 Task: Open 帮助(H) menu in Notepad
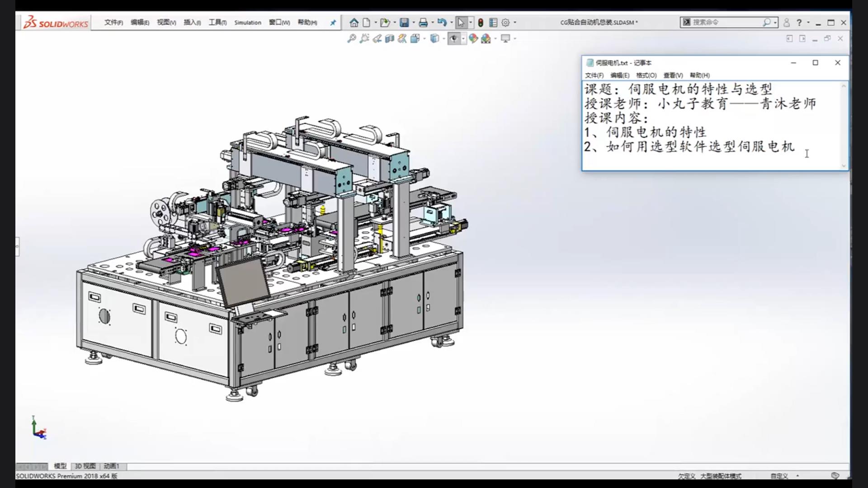[x=700, y=75]
